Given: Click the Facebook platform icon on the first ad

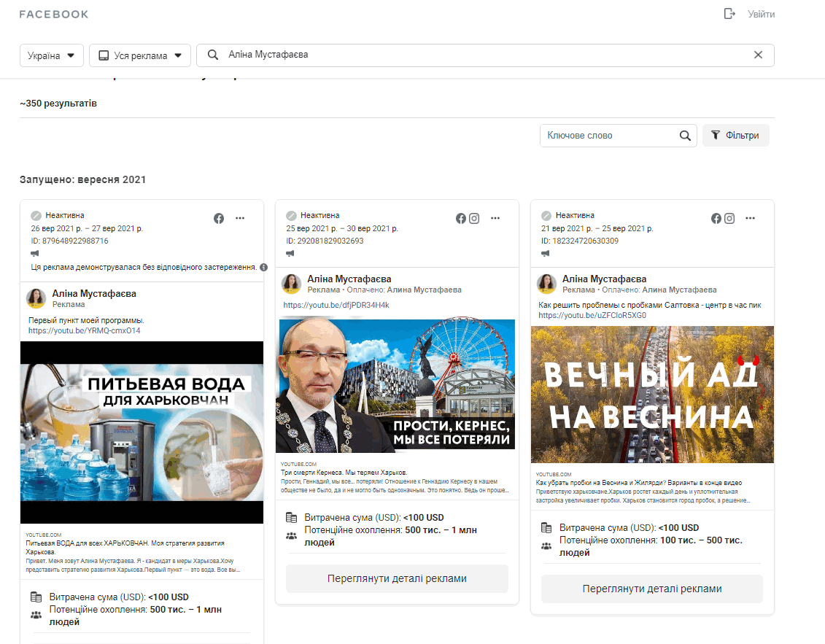Looking at the screenshot, I should 218,218.
